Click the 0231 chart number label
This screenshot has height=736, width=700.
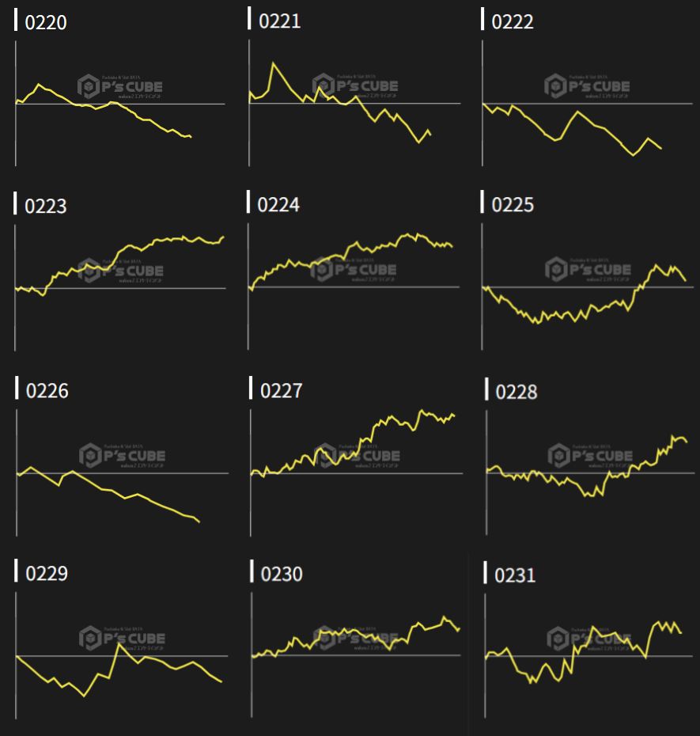515,575
